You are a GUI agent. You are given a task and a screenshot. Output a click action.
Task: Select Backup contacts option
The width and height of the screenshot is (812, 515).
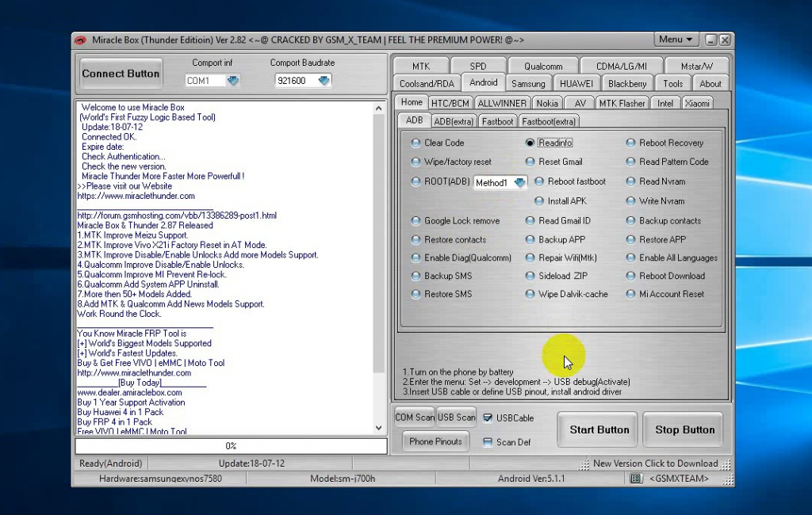(x=630, y=220)
